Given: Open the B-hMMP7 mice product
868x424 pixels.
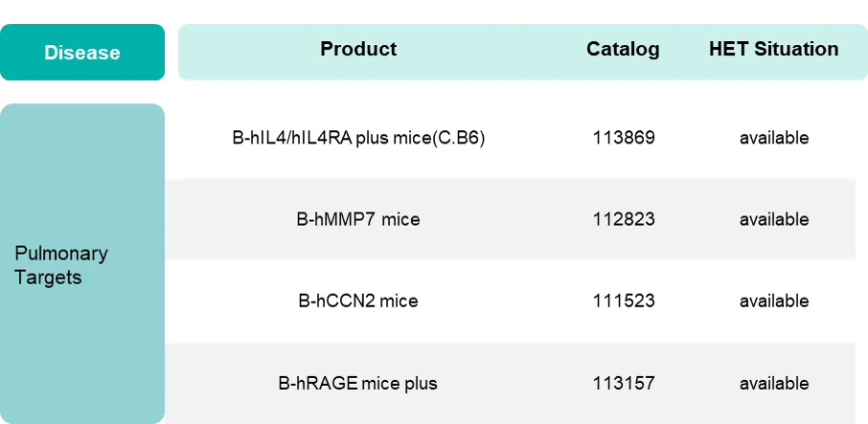Looking at the screenshot, I should pyautogui.click(x=358, y=219).
